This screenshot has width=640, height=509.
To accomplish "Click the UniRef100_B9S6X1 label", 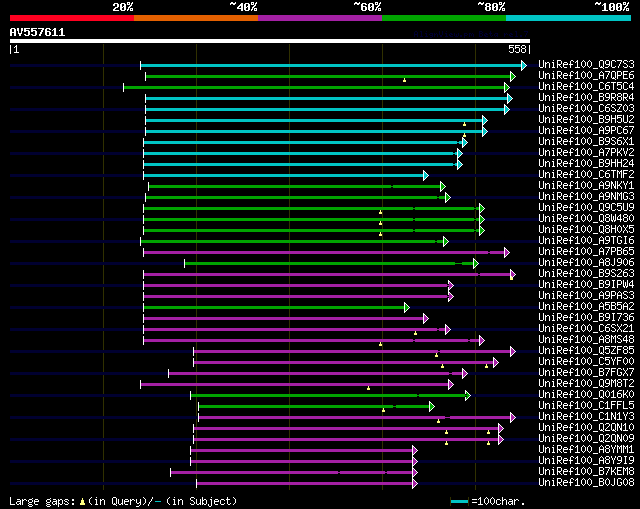I will [586, 142].
